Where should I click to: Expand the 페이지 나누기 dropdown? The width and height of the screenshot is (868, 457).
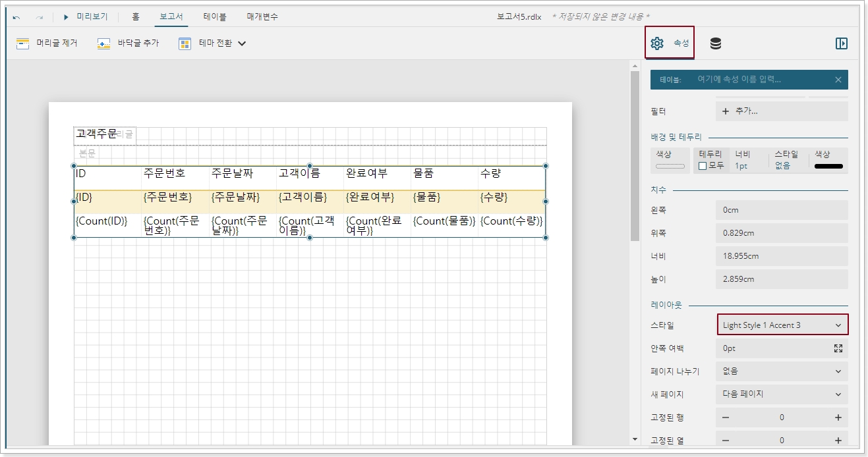782,371
